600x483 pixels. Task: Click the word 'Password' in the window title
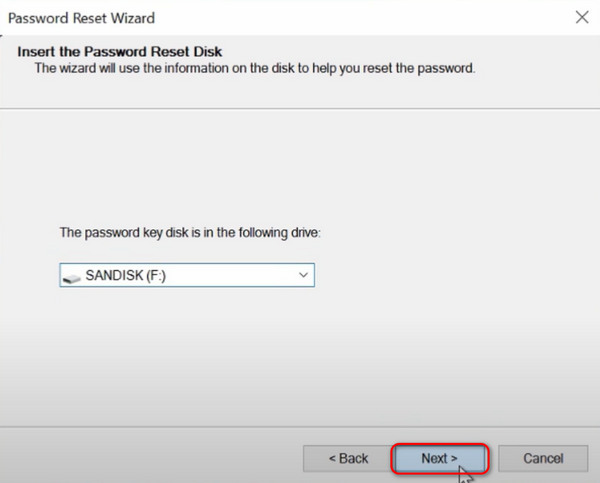[x=38, y=18]
